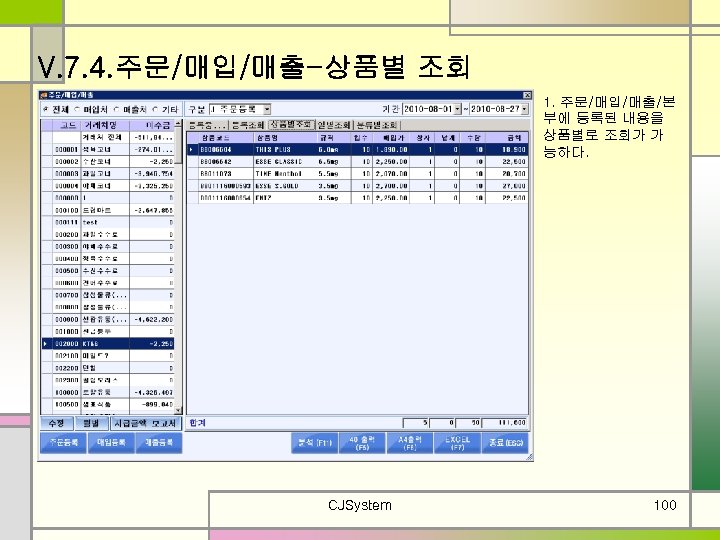
Task: Select customer row code 000002
Action: 108,162
